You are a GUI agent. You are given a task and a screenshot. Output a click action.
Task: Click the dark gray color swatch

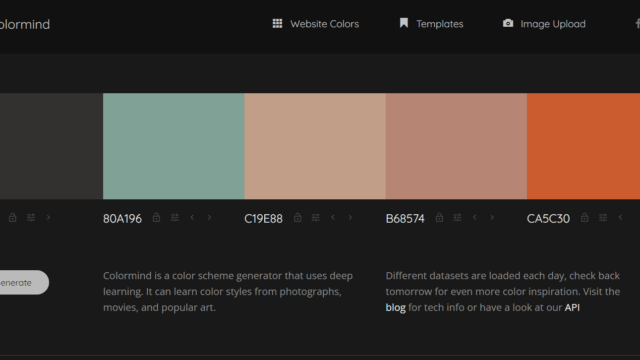tap(51, 146)
